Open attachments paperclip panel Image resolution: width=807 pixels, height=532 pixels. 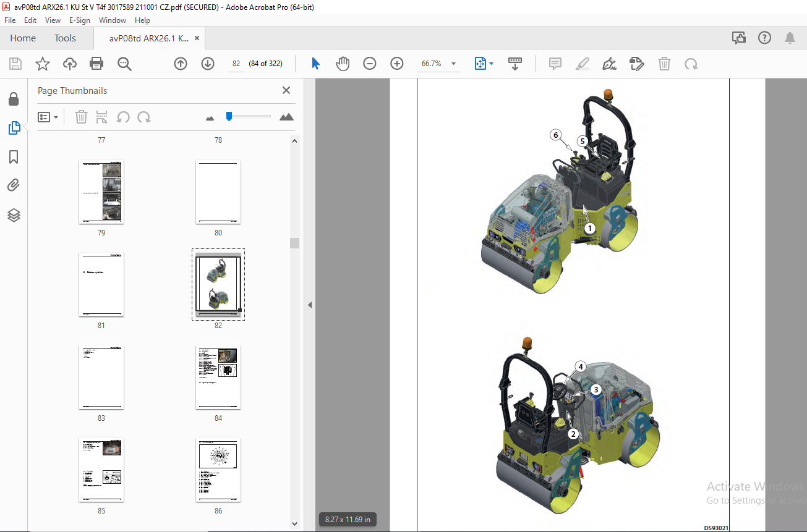[14, 185]
